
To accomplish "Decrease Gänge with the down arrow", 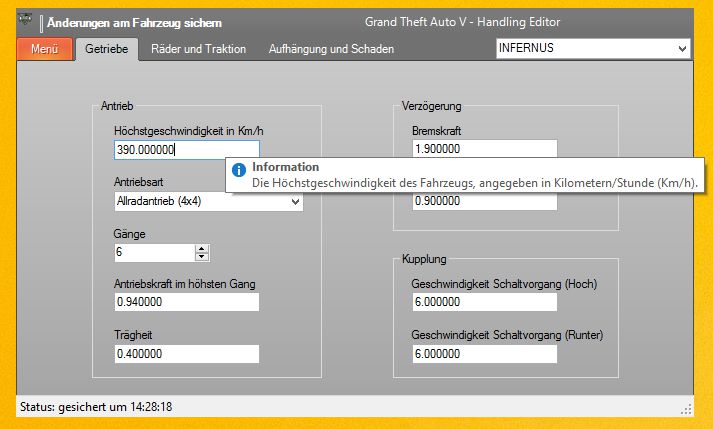I will [x=202, y=257].
